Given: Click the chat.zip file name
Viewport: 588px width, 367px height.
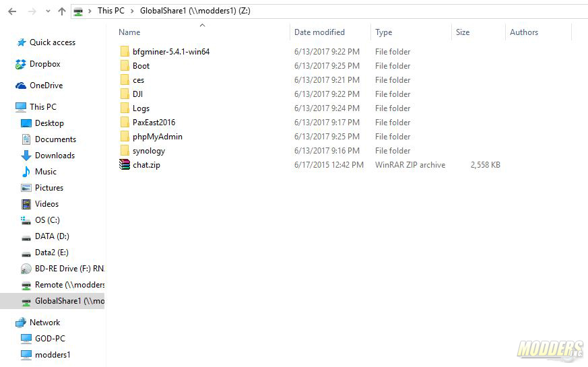Looking at the screenshot, I should tap(146, 165).
